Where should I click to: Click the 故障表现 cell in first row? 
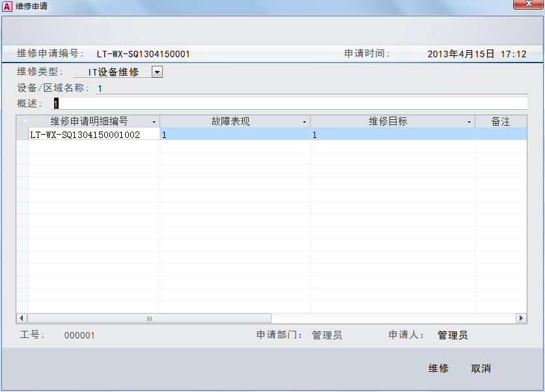tap(235, 134)
